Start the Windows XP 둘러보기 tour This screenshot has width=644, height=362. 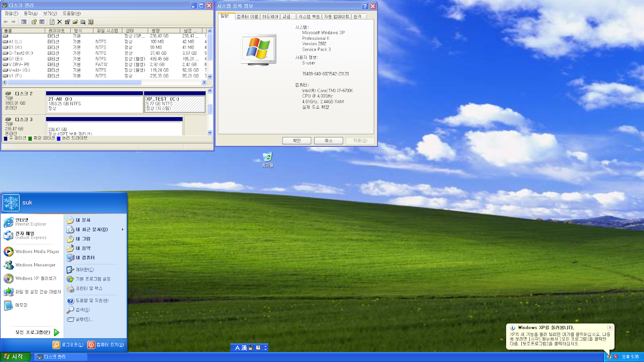30,278
